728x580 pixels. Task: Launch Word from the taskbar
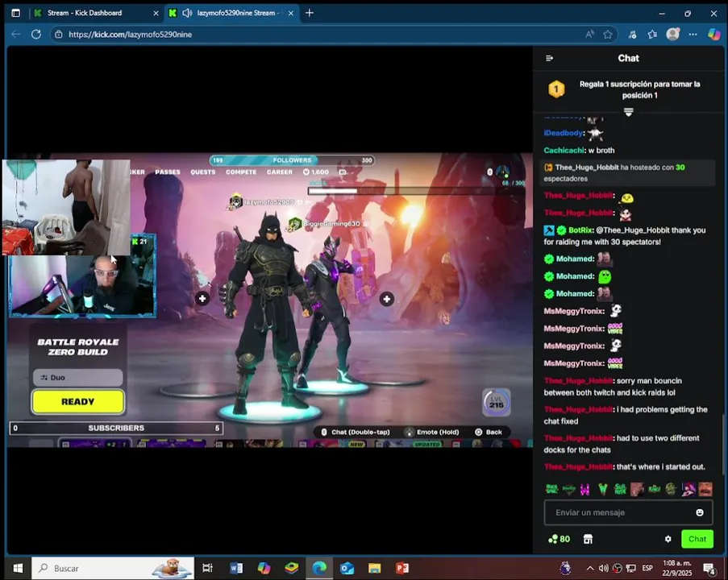pyautogui.click(x=236, y=568)
